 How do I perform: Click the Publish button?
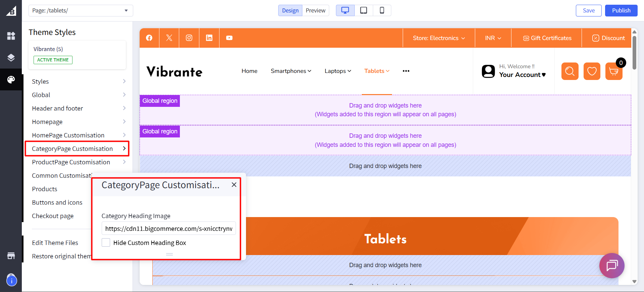point(621,10)
